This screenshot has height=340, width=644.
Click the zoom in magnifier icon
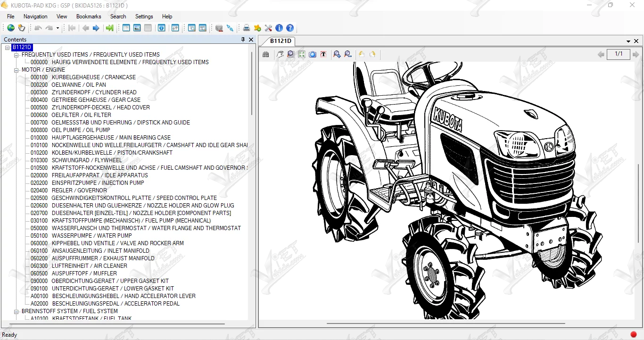point(337,55)
